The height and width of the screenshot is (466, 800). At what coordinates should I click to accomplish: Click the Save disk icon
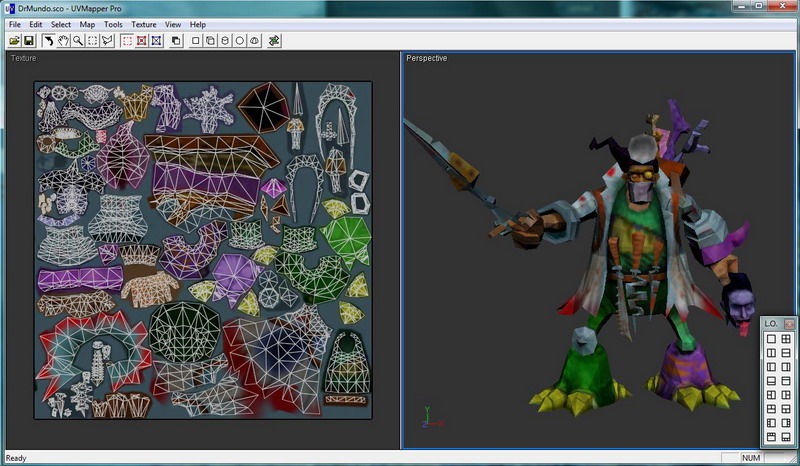(29, 41)
